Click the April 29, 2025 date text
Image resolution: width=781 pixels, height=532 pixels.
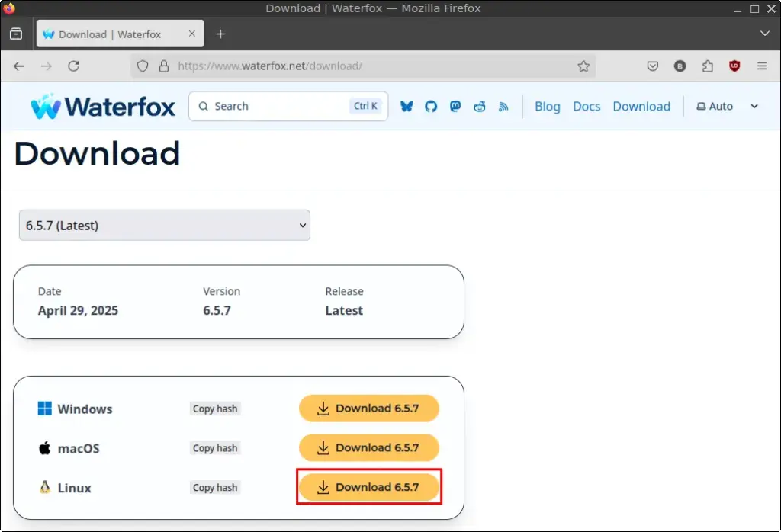click(79, 310)
